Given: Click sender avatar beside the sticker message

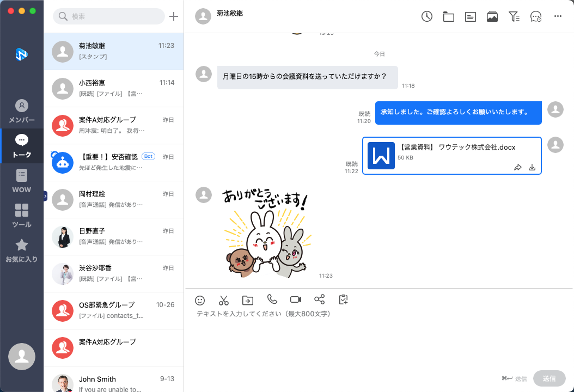Looking at the screenshot, I should click(204, 195).
